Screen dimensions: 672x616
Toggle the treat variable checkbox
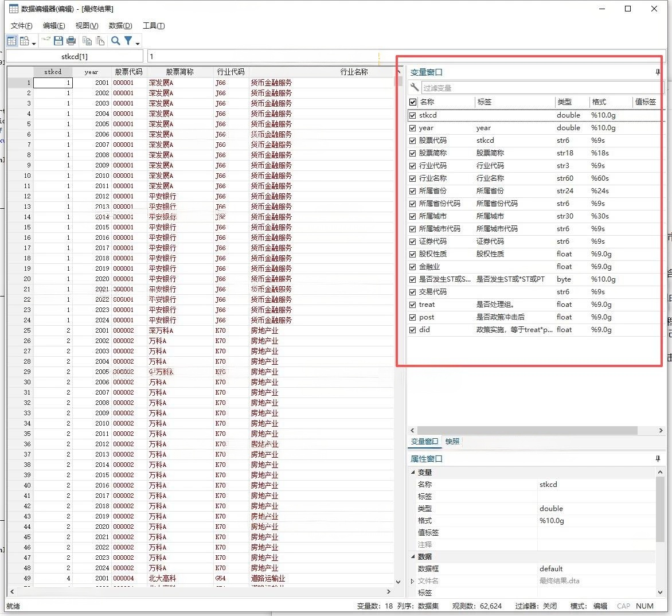413,305
